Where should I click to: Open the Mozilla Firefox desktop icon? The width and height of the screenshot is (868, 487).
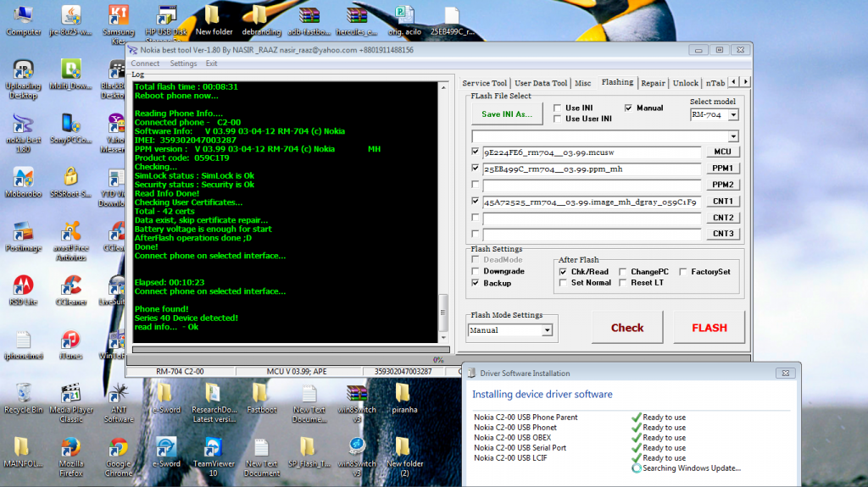[70, 447]
